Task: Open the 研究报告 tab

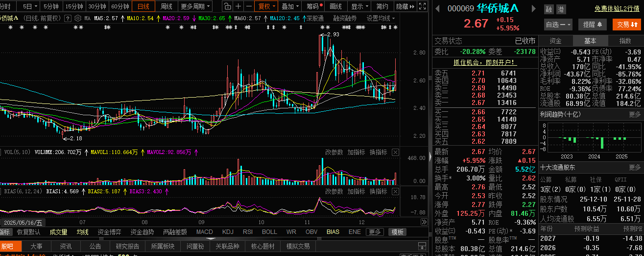Action: pos(128,246)
